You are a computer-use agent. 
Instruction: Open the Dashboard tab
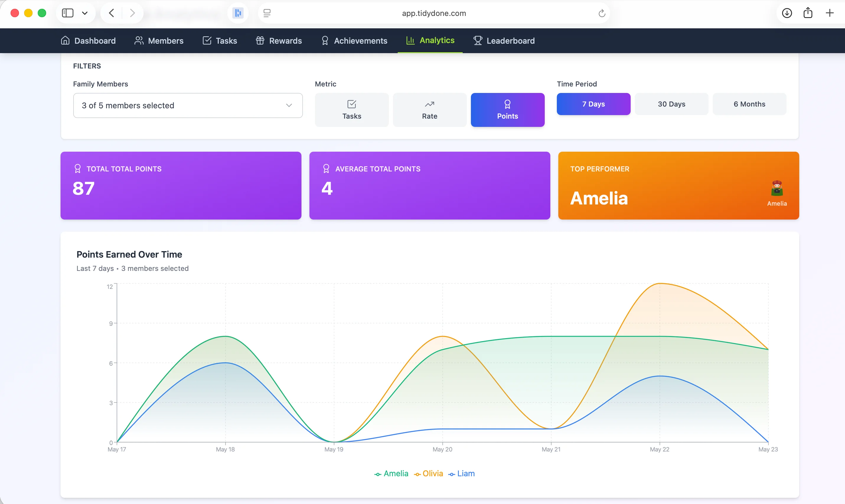(x=88, y=41)
